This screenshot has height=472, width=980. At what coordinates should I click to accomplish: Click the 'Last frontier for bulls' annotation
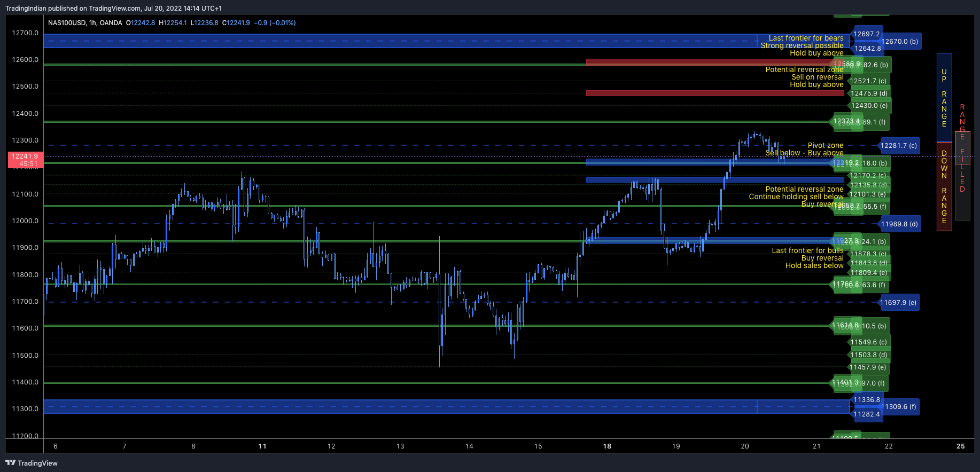[x=807, y=250]
